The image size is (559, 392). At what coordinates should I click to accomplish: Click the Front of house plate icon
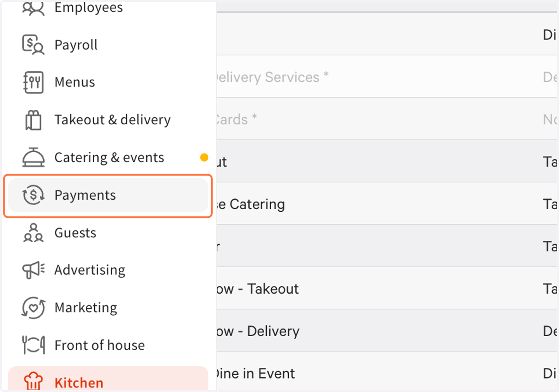click(33, 345)
